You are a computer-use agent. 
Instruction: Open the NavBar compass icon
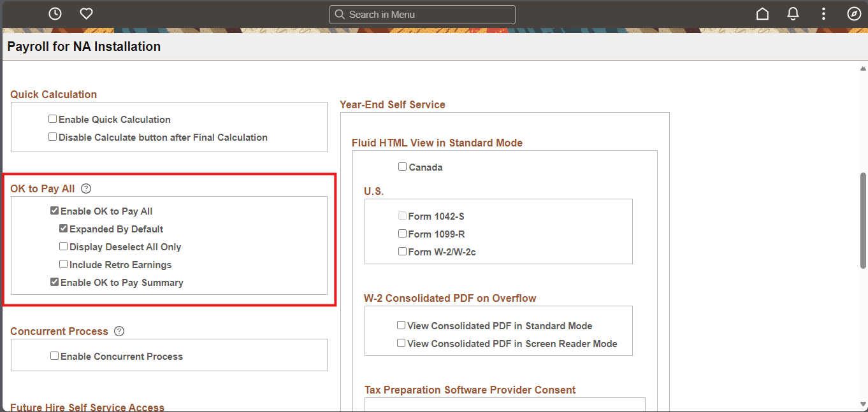(x=854, y=13)
